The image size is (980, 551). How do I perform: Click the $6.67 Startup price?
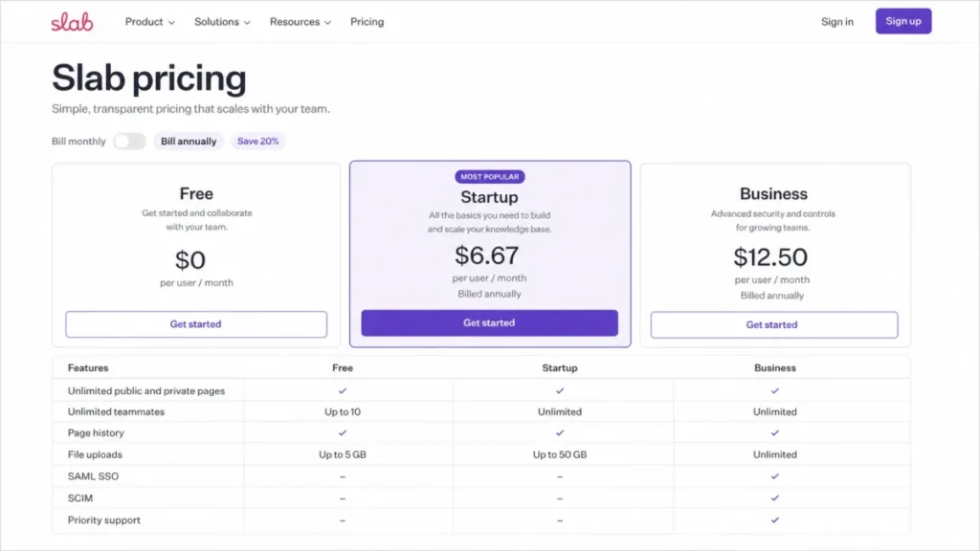coord(487,255)
